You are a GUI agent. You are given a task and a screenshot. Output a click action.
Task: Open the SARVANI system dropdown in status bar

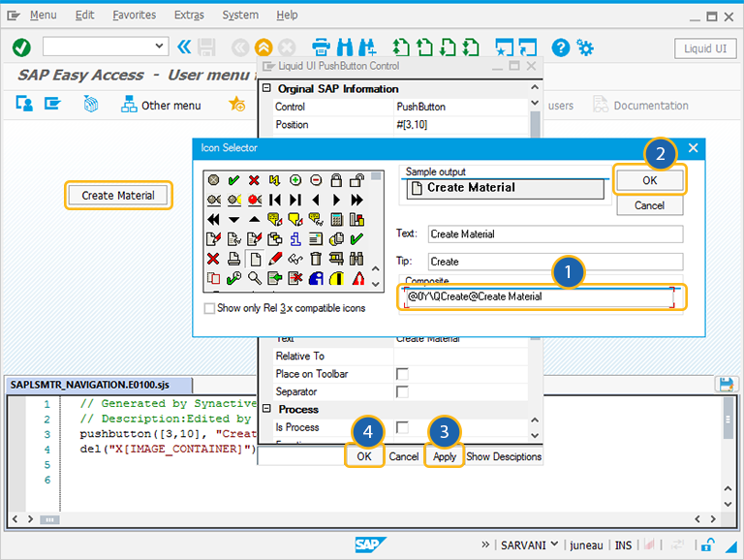pos(554,544)
